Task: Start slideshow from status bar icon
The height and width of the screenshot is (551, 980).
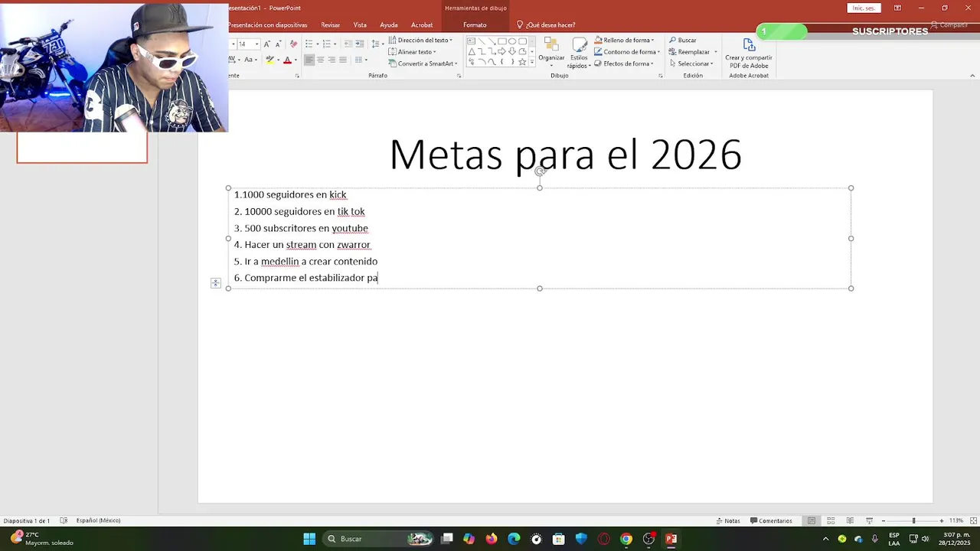Action: point(869,520)
